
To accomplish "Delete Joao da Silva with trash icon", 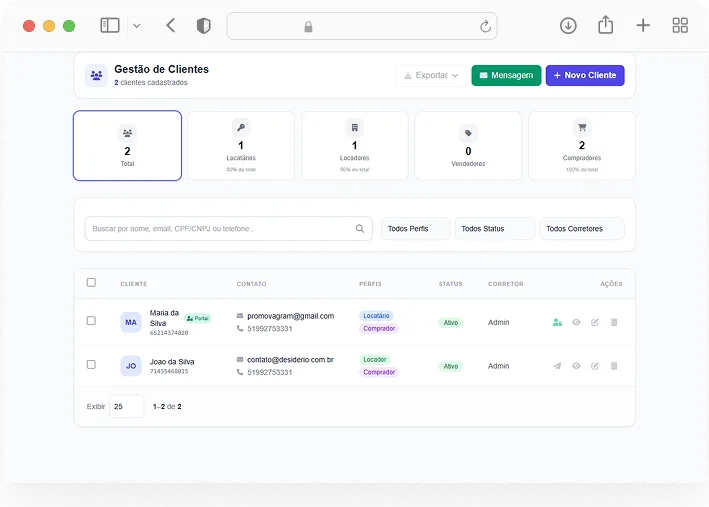I will [614, 366].
